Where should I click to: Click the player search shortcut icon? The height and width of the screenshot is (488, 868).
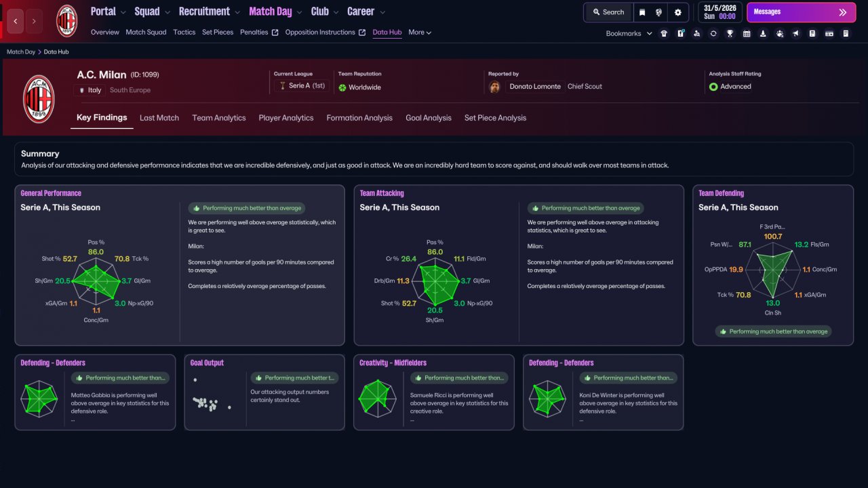(697, 33)
